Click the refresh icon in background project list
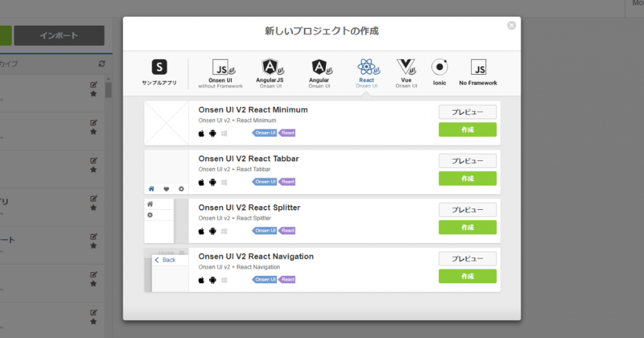 coord(102,63)
